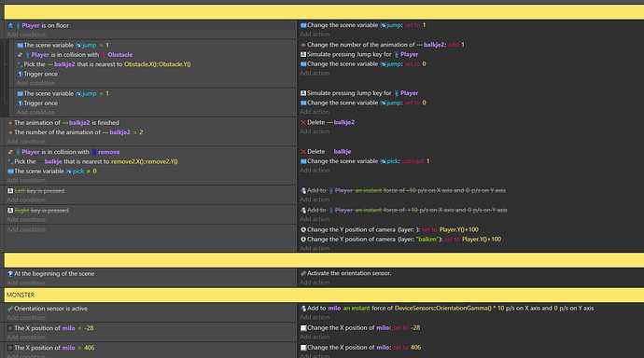Click "Add condition" under "Right key is pressed"
This screenshot has height=358, width=644.
(26, 220)
